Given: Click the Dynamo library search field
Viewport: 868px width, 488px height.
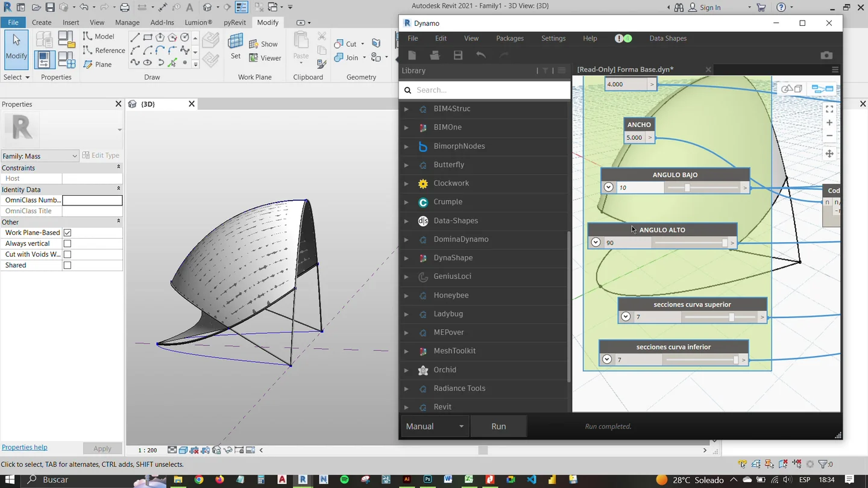Looking at the screenshot, I should point(485,90).
